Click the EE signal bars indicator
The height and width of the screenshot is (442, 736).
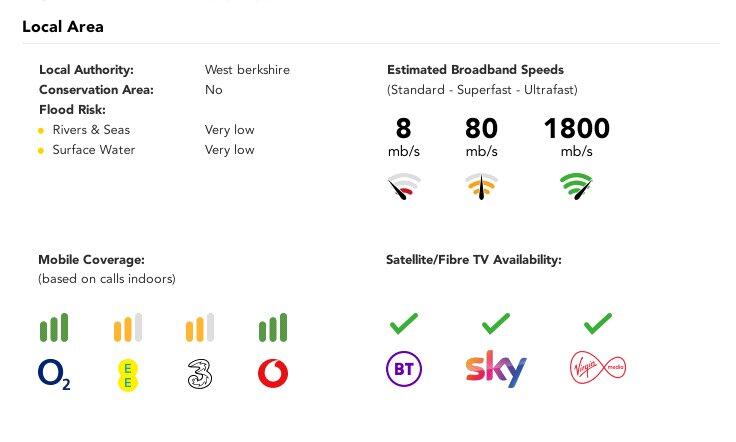coord(127,328)
